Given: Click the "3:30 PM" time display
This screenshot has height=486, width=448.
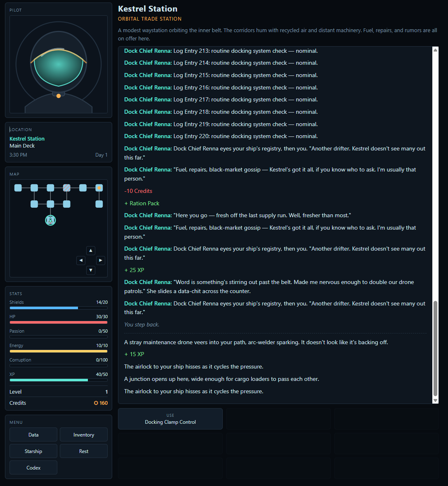Looking at the screenshot, I should tap(18, 155).
